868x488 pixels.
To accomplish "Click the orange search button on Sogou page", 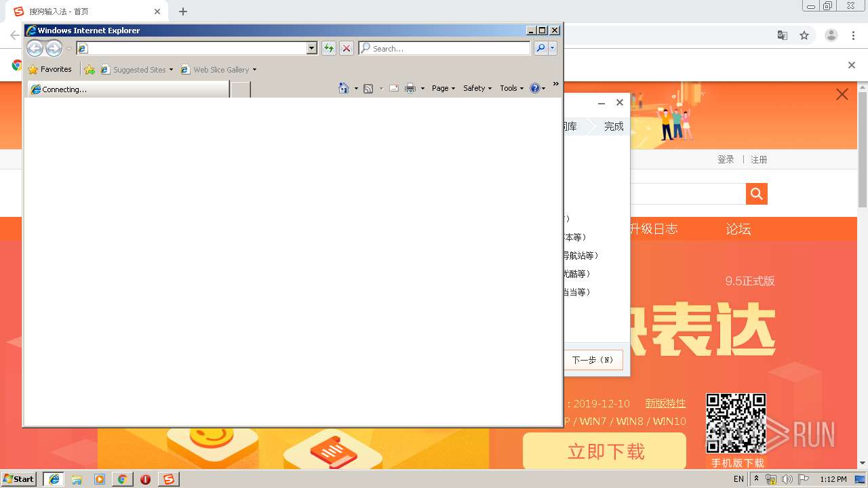I will (757, 194).
